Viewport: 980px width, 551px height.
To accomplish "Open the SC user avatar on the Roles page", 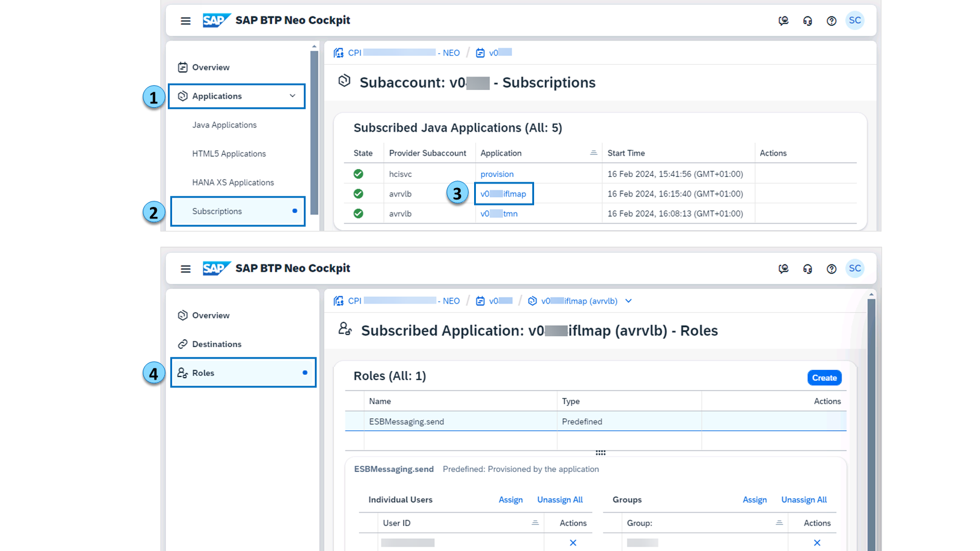I will [855, 268].
